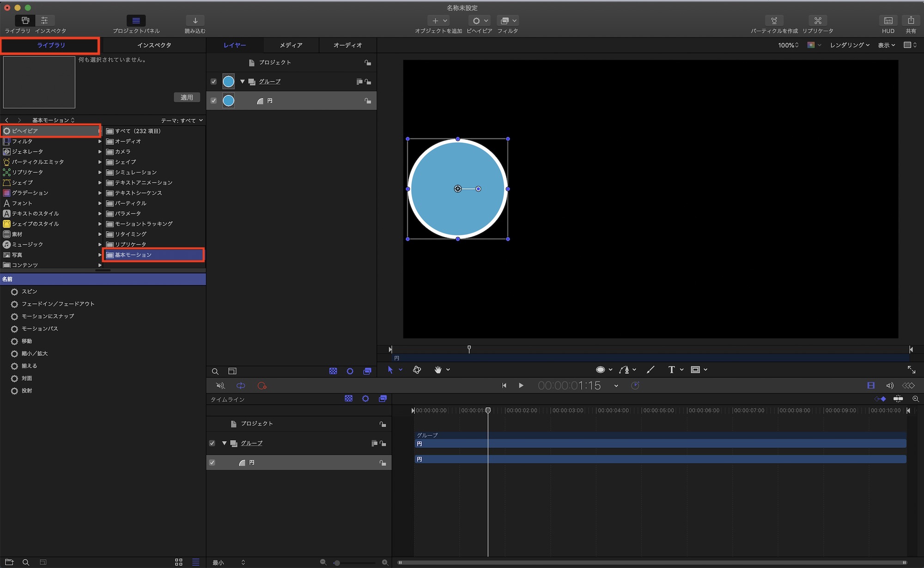Click the record keyframe button
The height and width of the screenshot is (568, 924).
click(262, 385)
